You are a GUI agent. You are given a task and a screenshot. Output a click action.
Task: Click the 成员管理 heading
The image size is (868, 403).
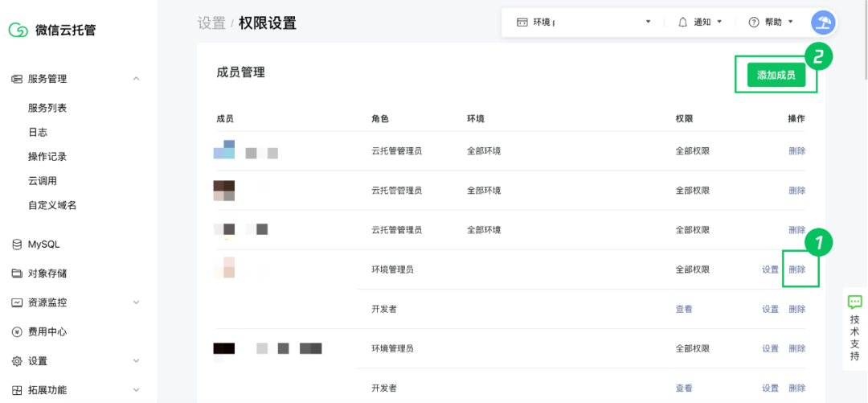tap(241, 72)
